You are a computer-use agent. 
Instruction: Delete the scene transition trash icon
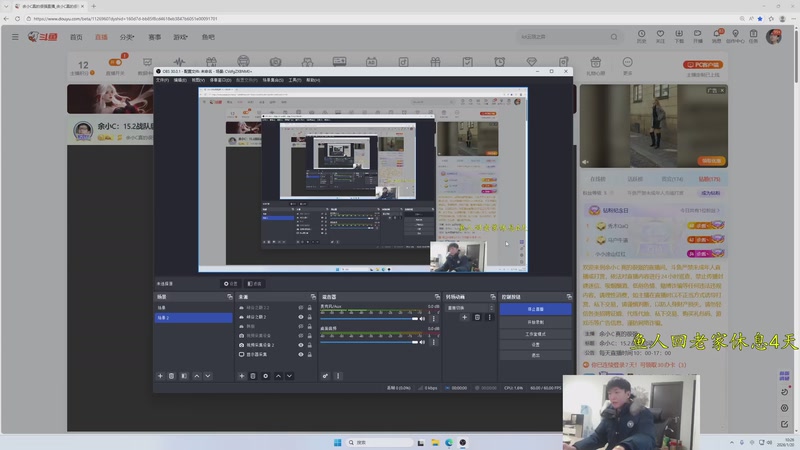[x=477, y=317]
